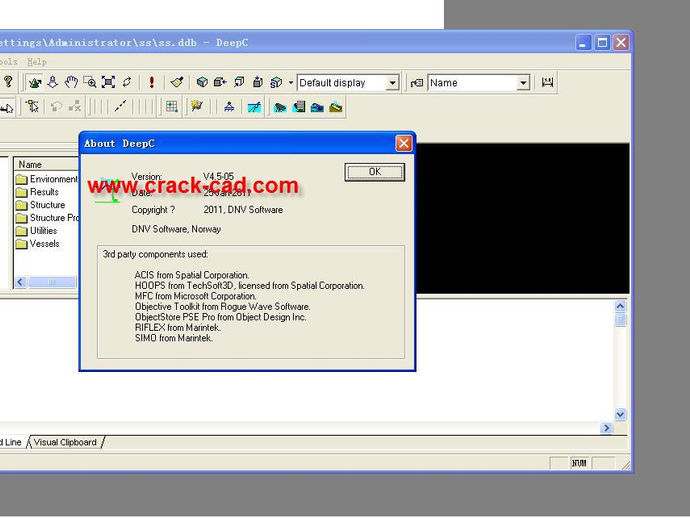Screen dimensions: 690x518
Task: Click the cube with left arrow icon
Action: pyautogui.click(x=220, y=82)
